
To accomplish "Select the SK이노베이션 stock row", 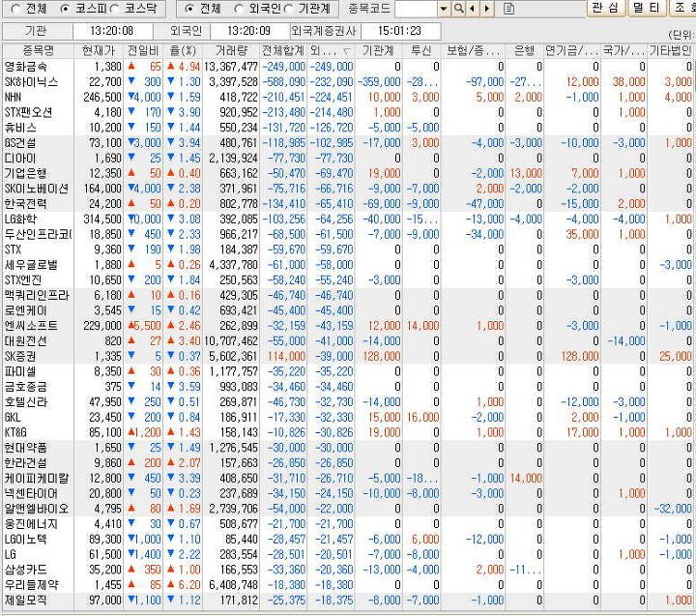I will (348, 189).
